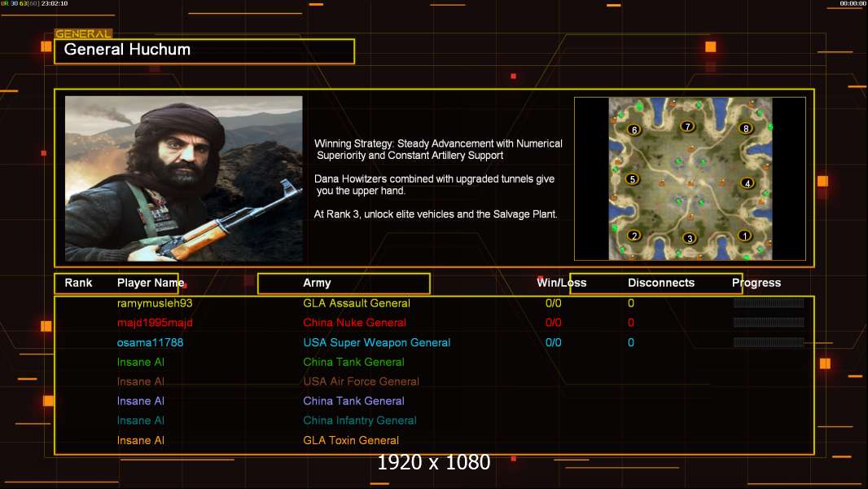Click the Army column header
868x489 pixels.
[x=317, y=283]
